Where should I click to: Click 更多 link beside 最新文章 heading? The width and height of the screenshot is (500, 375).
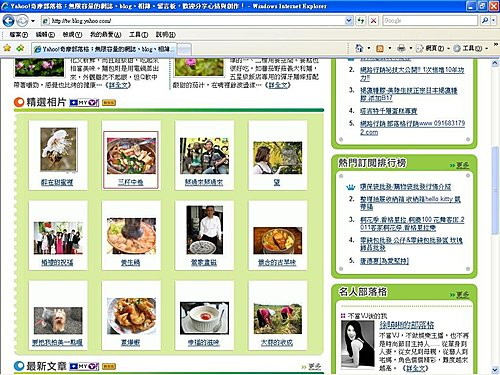[315, 366]
